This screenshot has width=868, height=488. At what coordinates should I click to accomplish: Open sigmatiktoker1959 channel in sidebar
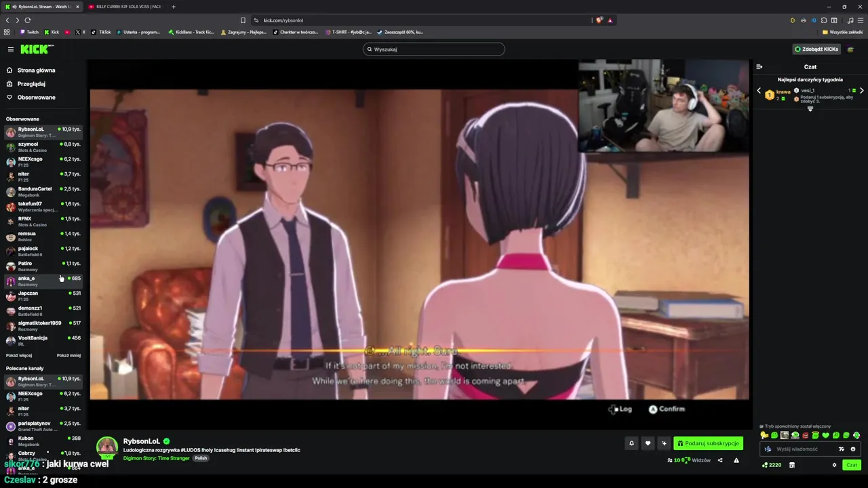pyautogui.click(x=43, y=325)
